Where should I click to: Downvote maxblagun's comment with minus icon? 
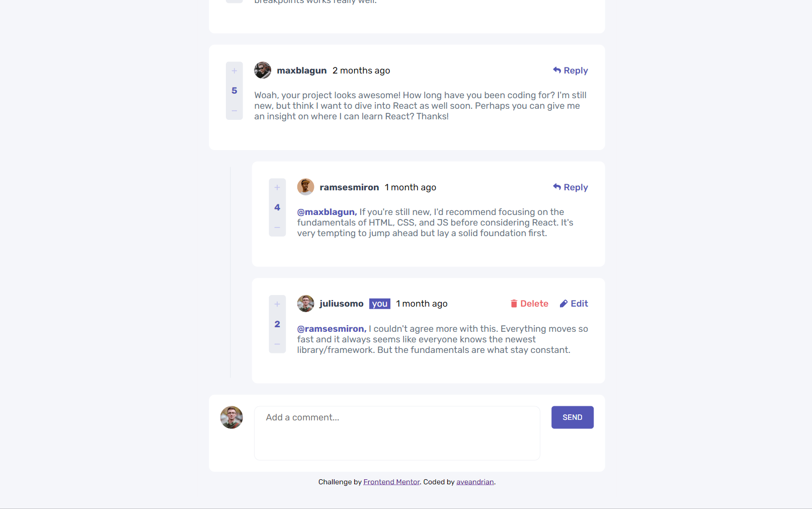point(234,111)
